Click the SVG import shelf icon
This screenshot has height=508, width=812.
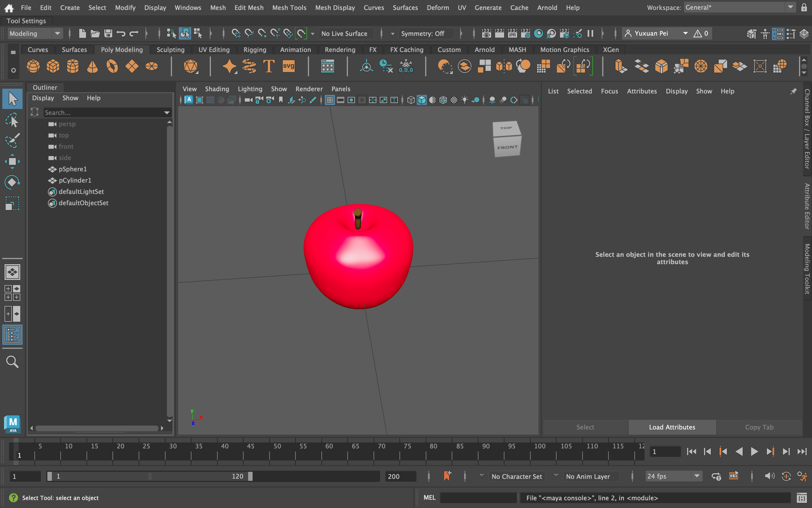(288, 66)
